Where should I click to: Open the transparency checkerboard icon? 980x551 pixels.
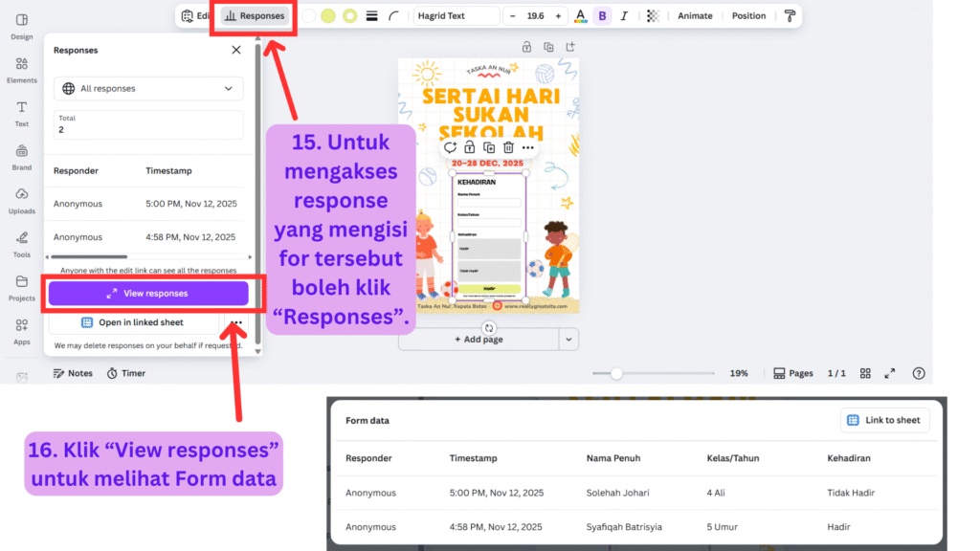[653, 16]
